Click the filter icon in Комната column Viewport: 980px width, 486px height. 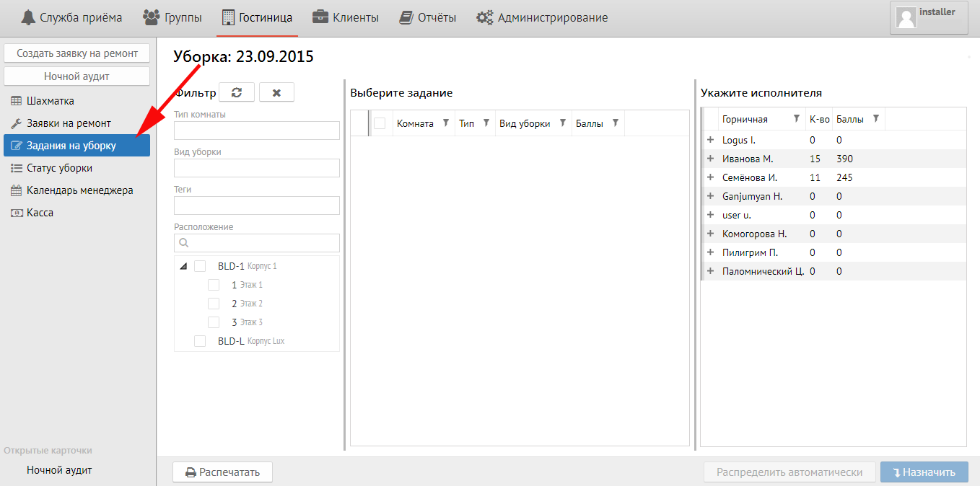pyautogui.click(x=446, y=123)
